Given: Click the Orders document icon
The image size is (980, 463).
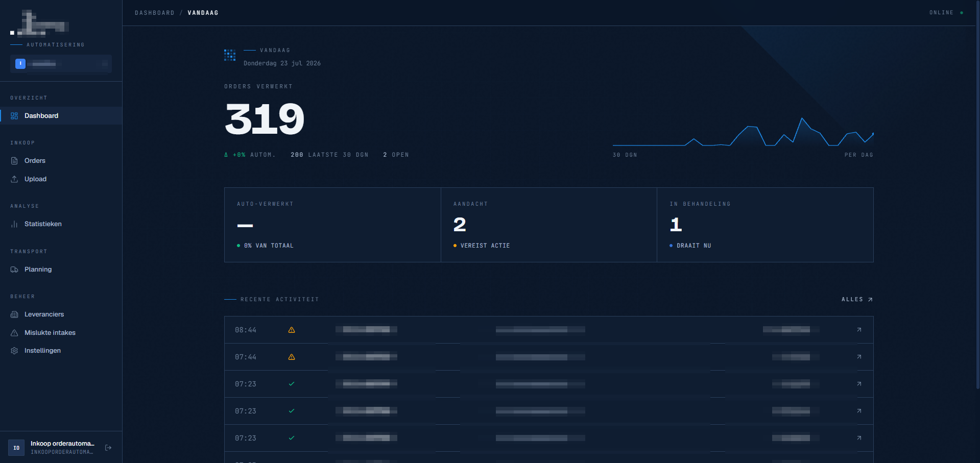Looking at the screenshot, I should [14, 161].
